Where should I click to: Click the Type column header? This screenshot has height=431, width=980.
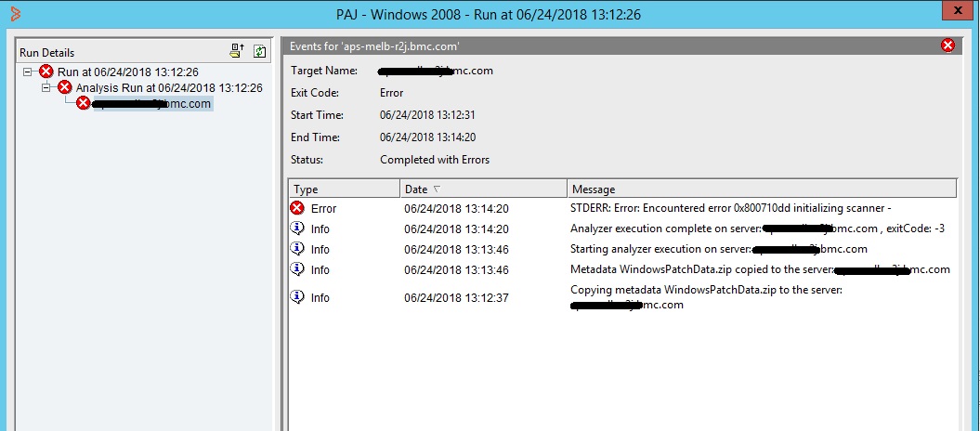344,189
